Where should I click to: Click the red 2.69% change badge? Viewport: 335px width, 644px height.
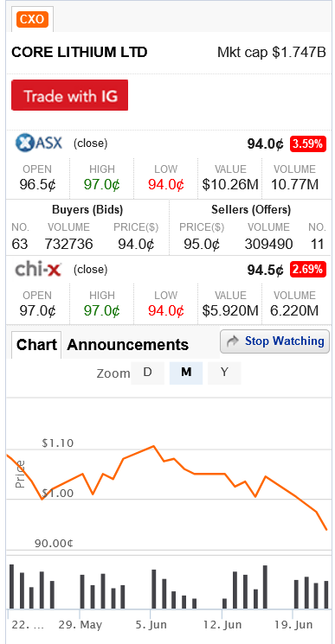(308, 270)
